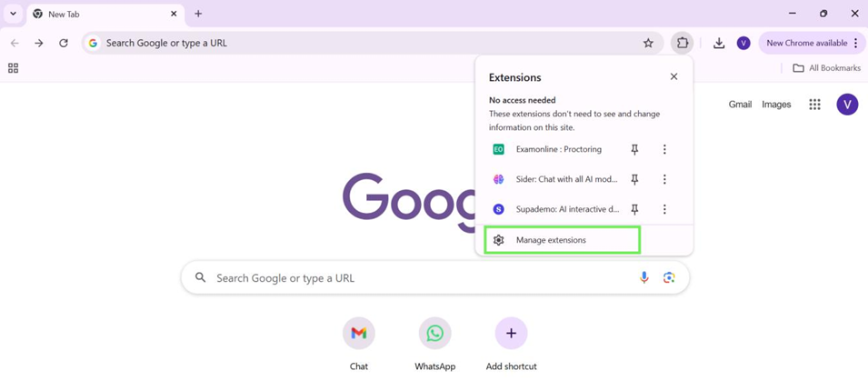This screenshot has width=868, height=391.
Task: Bookmark this page with the star icon
Action: coord(648,43)
